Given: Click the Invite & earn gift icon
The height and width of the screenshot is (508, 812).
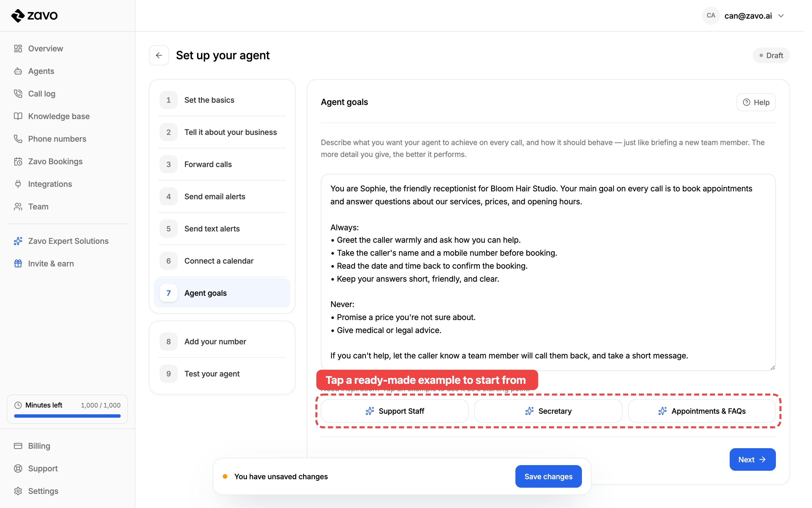Looking at the screenshot, I should [x=18, y=263].
